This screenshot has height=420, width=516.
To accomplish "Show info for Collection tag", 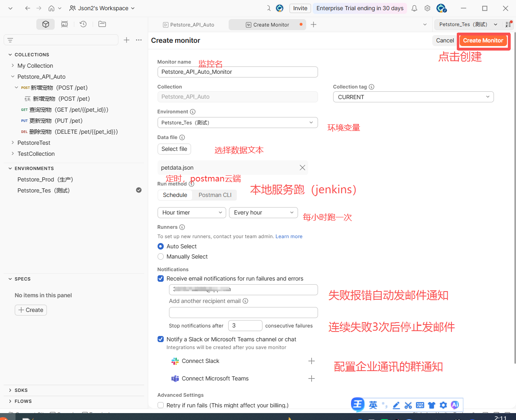I will [x=371, y=87].
